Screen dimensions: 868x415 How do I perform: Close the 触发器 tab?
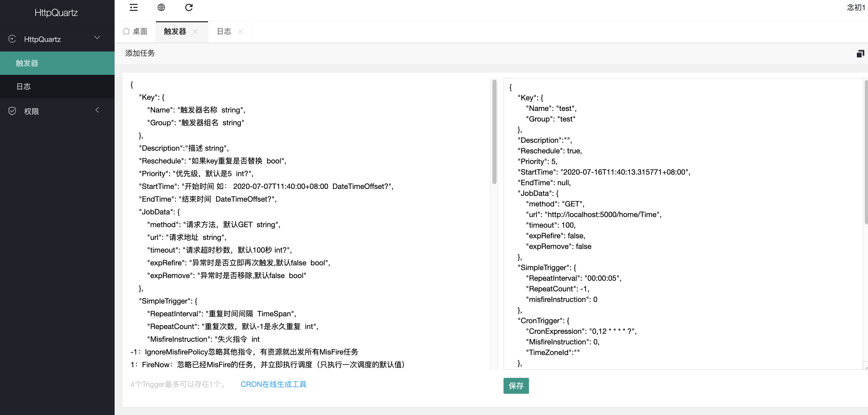[x=195, y=32]
